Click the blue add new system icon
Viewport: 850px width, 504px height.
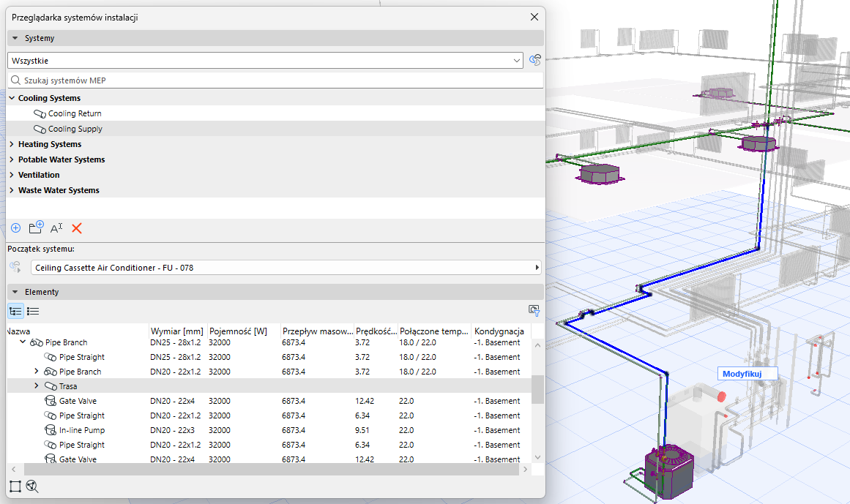click(x=15, y=228)
